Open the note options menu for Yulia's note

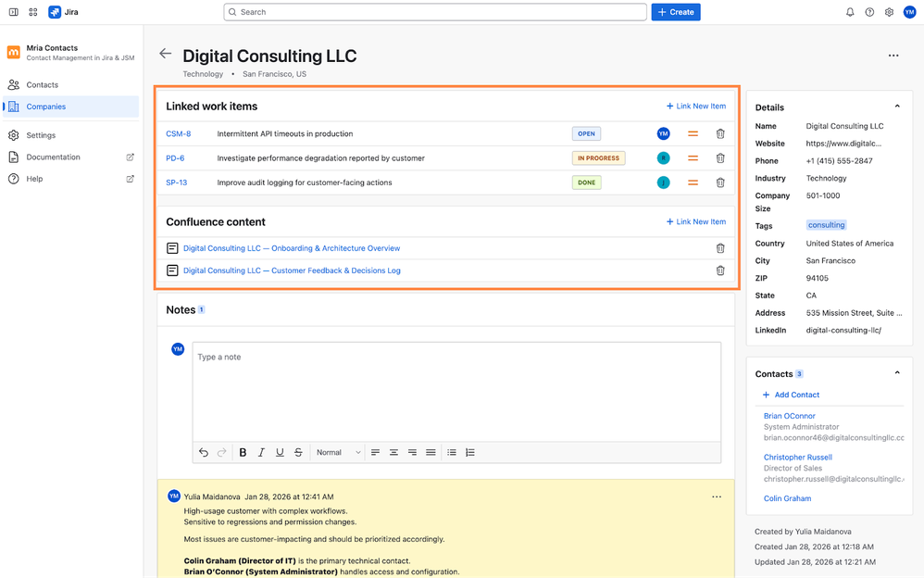point(717,496)
